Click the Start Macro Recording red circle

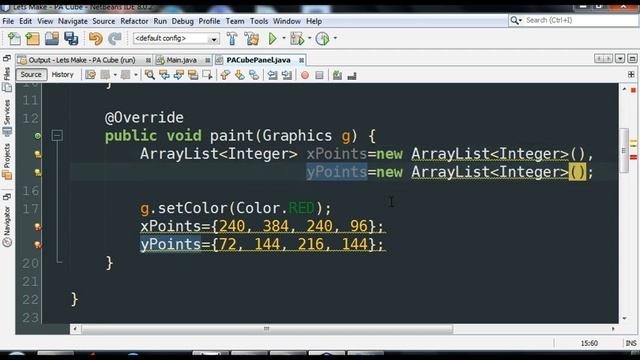coord(305,75)
